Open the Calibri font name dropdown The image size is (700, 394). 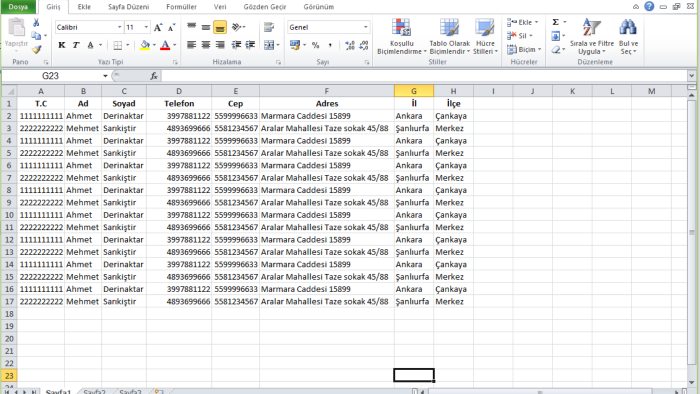pos(120,27)
